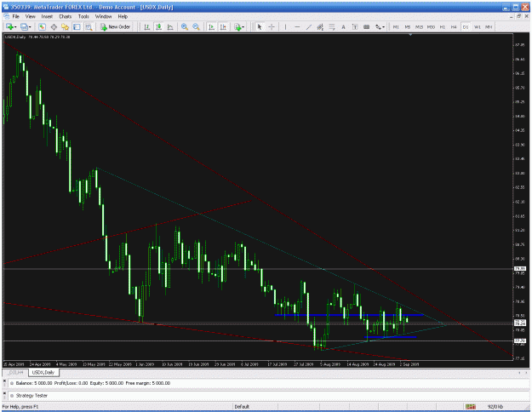The image size is (532, 412).
Task: Enable chart auto scroll
Action: (x=211, y=26)
